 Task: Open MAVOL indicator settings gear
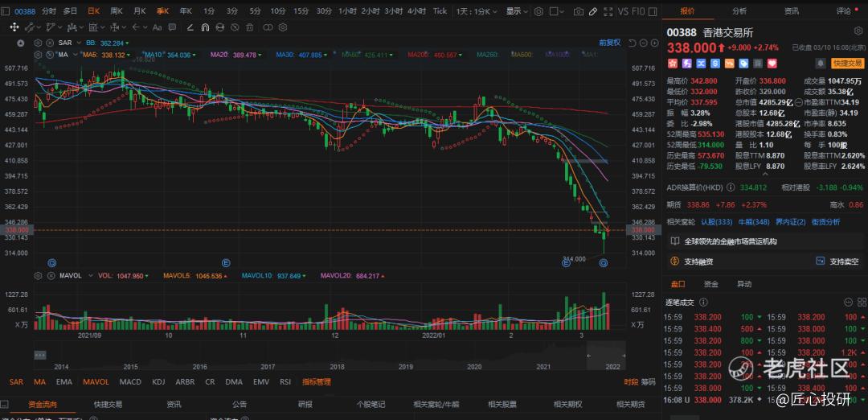coord(39,275)
